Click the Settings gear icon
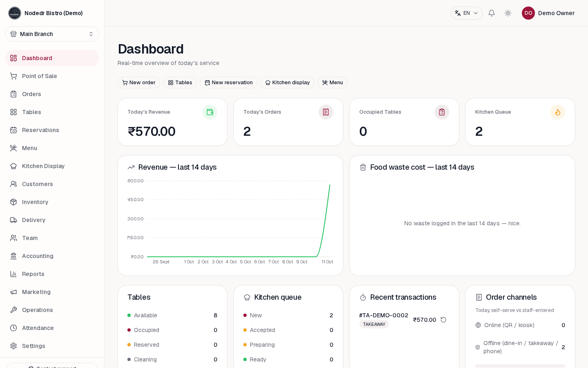588x368 pixels. coord(13,346)
